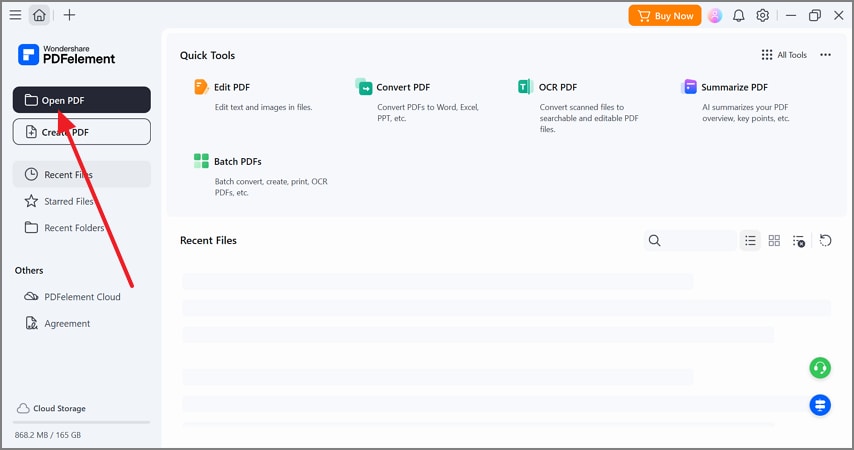The image size is (854, 450).
Task: Click the Buy Now button
Action: pos(664,16)
